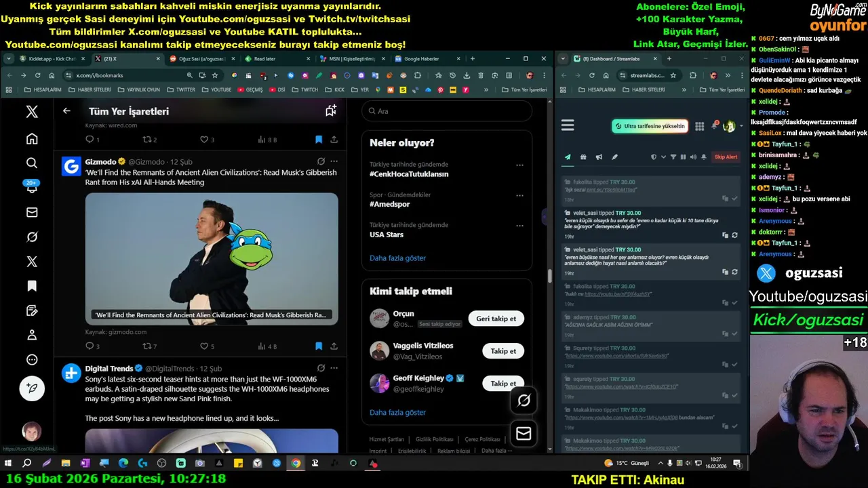
Task: Click the add bookmark folder icon
Action: 331,110
